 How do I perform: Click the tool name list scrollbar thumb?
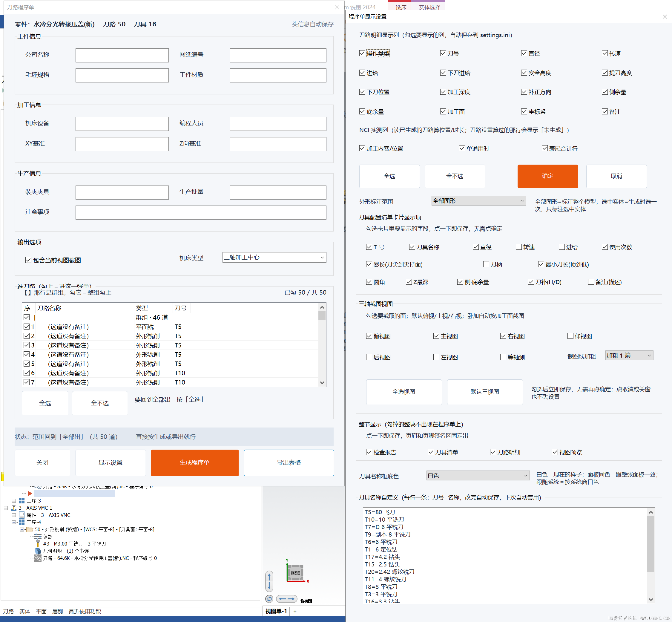[x=651, y=543]
